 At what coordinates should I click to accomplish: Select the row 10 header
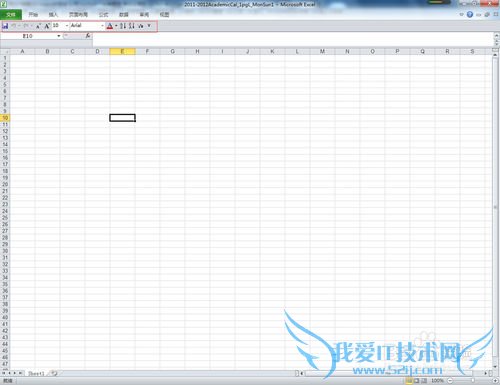point(5,118)
